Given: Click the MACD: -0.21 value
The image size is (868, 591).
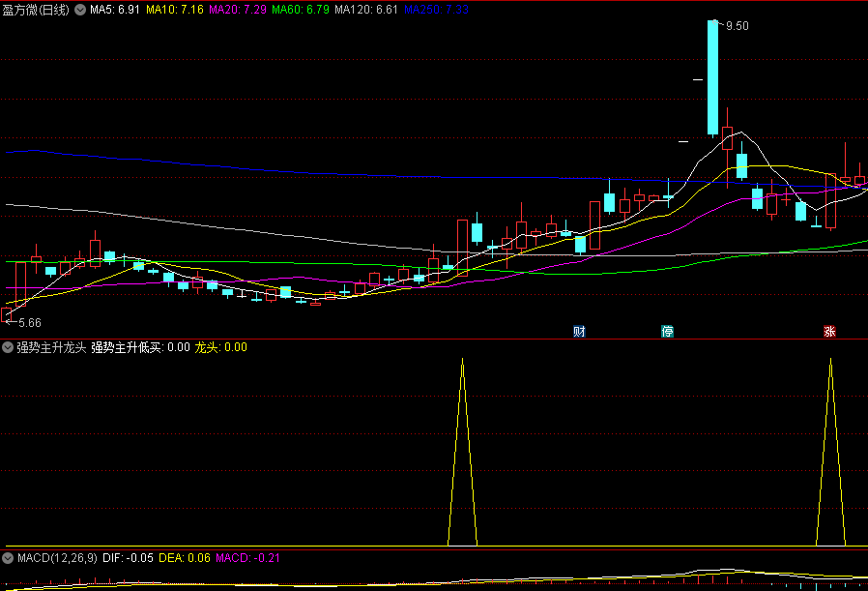Looking at the screenshot, I should click(x=247, y=558).
